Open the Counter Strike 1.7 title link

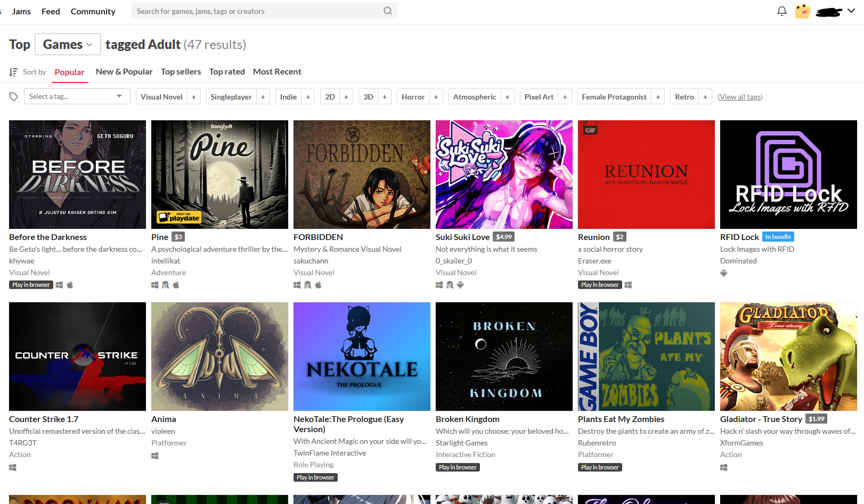click(x=44, y=419)
